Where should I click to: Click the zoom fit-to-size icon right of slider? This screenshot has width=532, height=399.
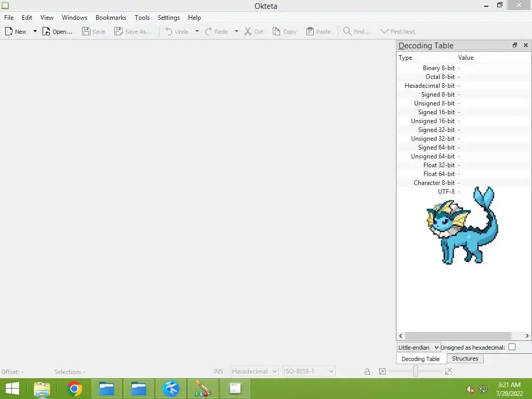[448, 371]
